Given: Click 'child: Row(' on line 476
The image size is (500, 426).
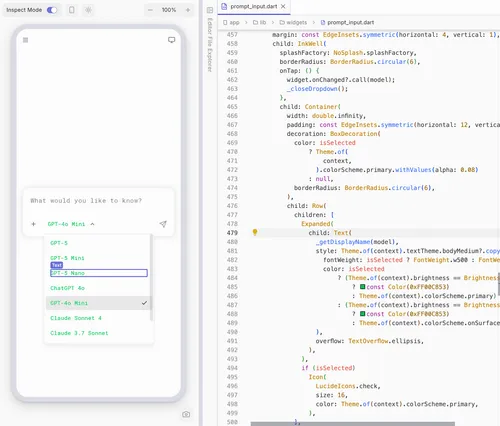Looking at the screenshot, I should coord(307,206).
